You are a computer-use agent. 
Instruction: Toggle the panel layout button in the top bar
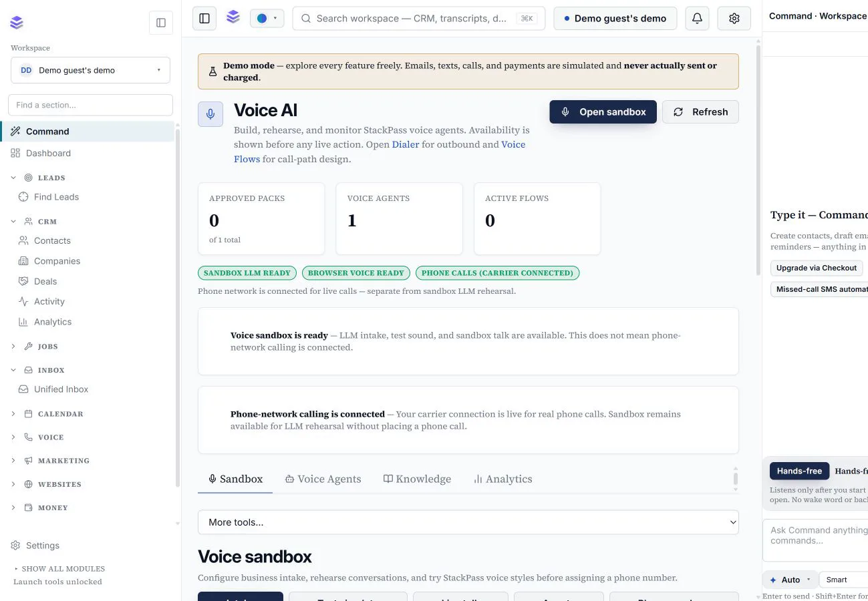coord(204,18)
